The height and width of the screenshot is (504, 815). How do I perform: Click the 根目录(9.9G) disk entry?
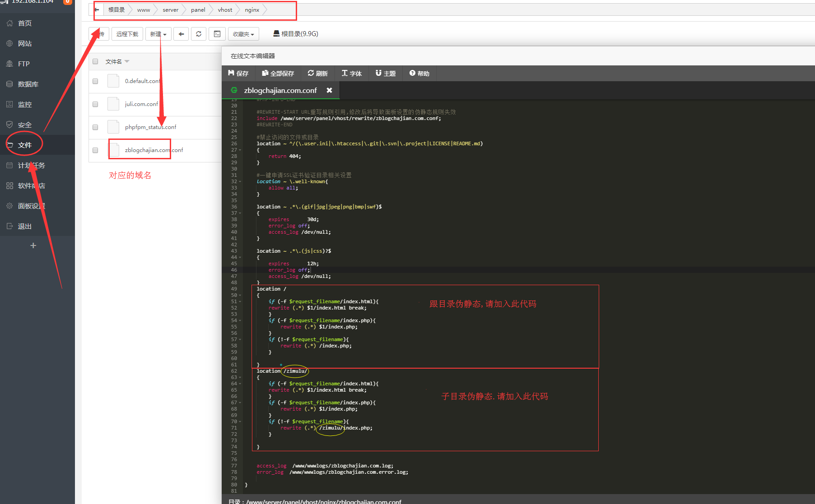pos(296,34)
